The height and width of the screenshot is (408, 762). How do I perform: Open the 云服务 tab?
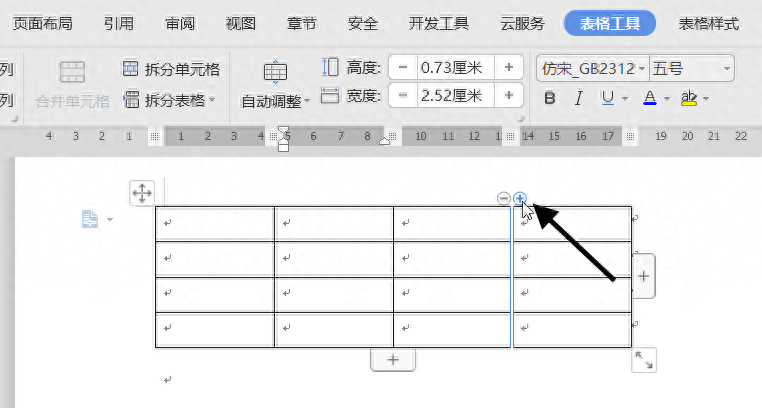[x=522, y=23]
